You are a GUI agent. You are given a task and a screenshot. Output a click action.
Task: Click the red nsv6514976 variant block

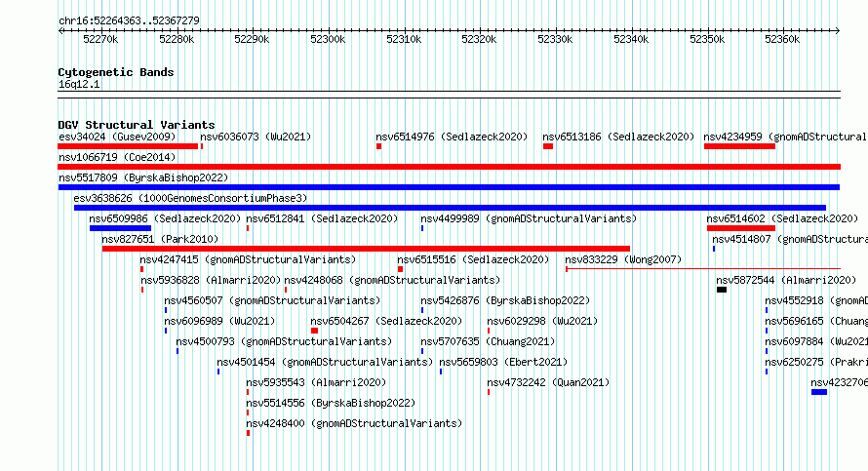379,146
